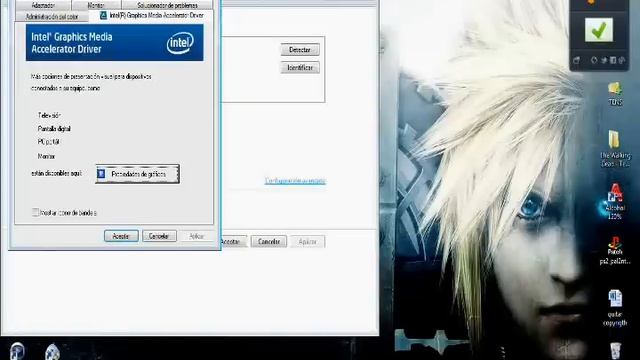
Task: Click the Televisión entry in the device list
Action: tap(49, 116)
